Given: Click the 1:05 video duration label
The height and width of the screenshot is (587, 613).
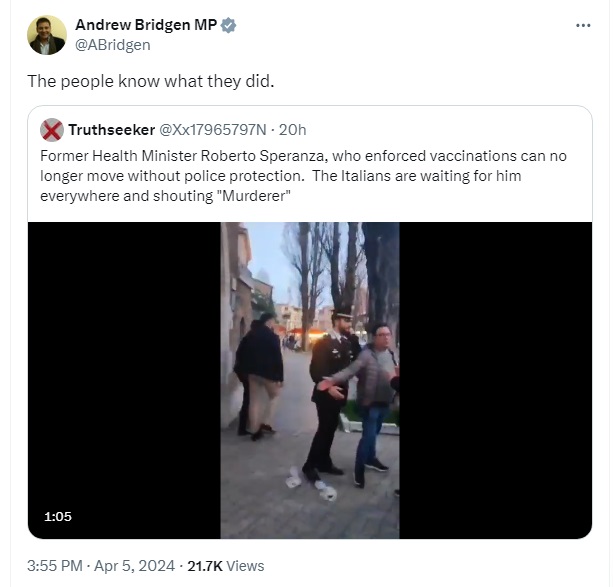Looking at the screenshot, I should pyautogui.click(x=58, y=517).
